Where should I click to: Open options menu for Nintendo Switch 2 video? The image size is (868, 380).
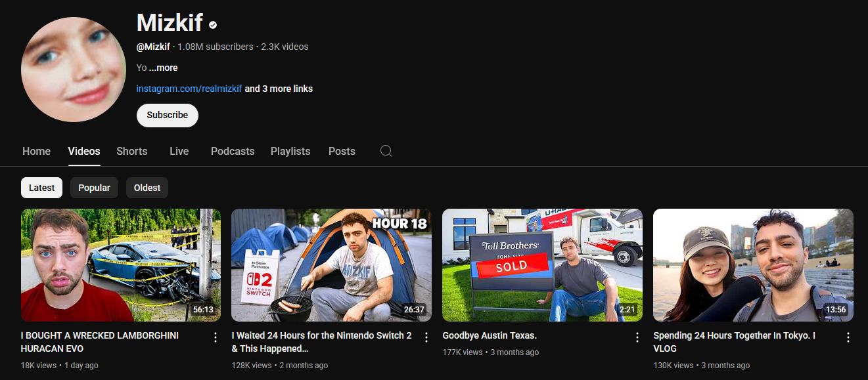(426, 337)
